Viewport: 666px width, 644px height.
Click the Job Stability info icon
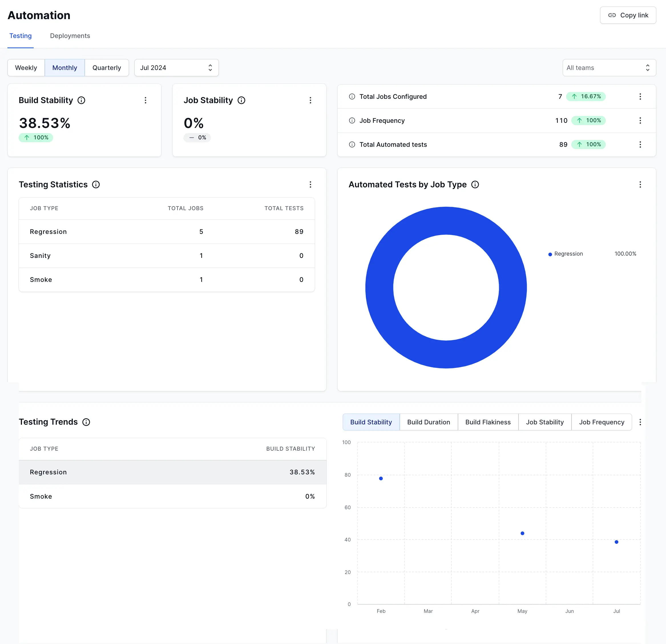pos(241,100)
